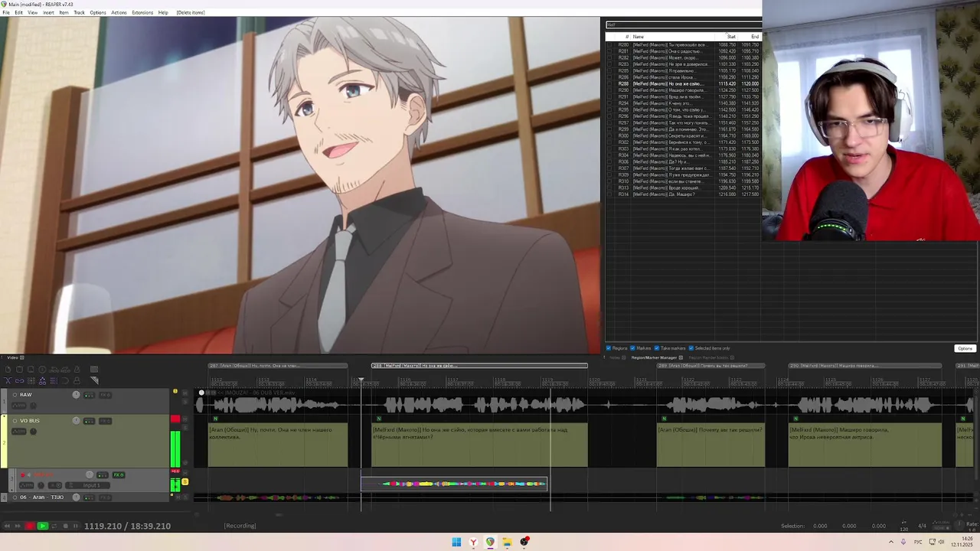Screen dimensions: 980x551
Task: Open the Extensions menu
Action: pyautogui.click(x=142, y=12)
